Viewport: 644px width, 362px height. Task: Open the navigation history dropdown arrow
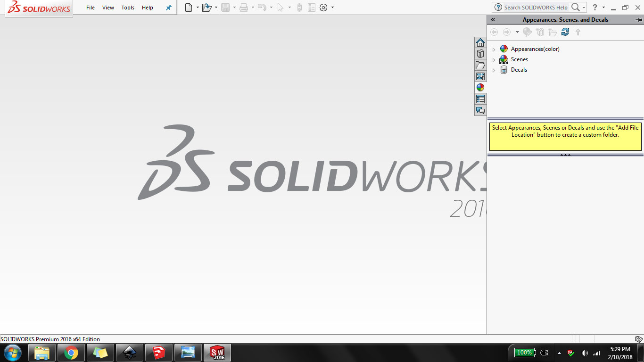point(517,32)
